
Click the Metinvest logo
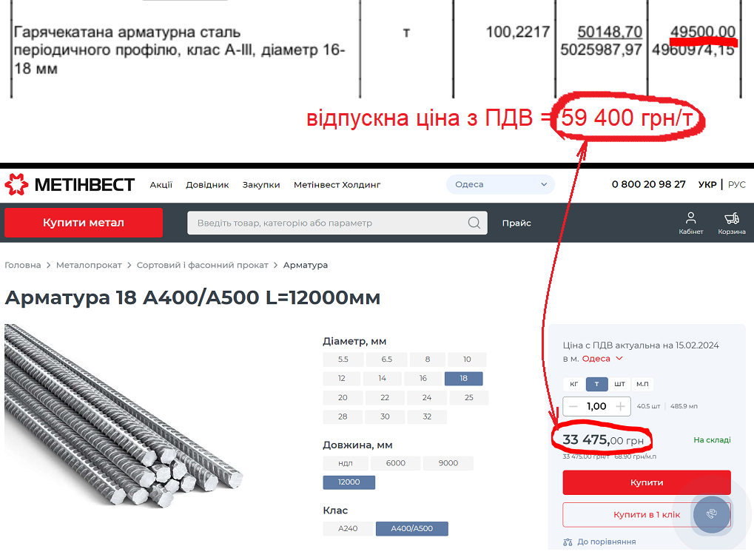(70, 185)
